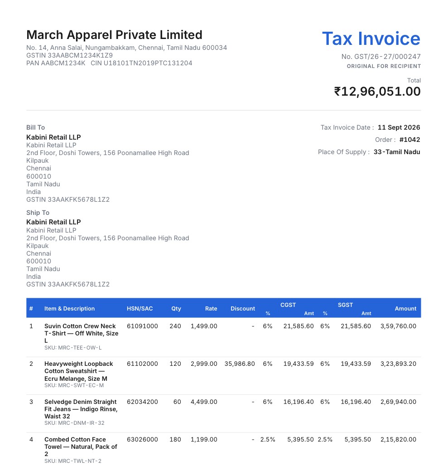The width and height of the screenshot is (448, 476).
Task: Select the bold Kabini Retail LLP under Bill To
Action: [53, 137]
